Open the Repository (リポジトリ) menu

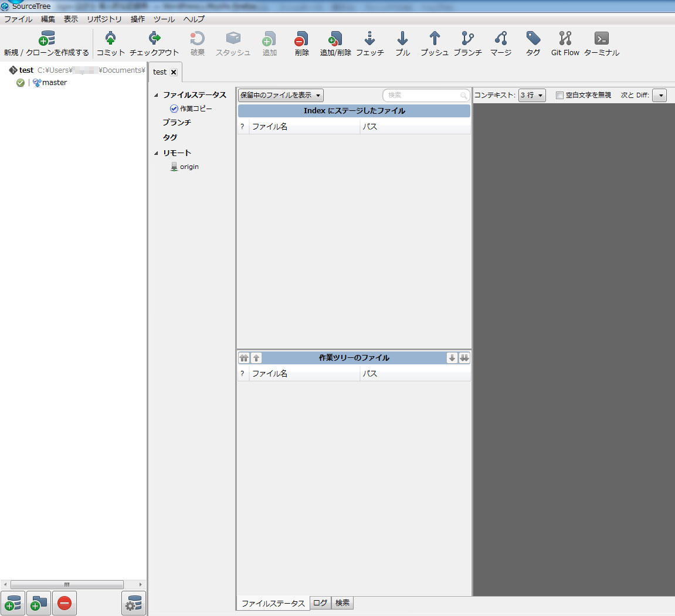[x=104, y=19]
